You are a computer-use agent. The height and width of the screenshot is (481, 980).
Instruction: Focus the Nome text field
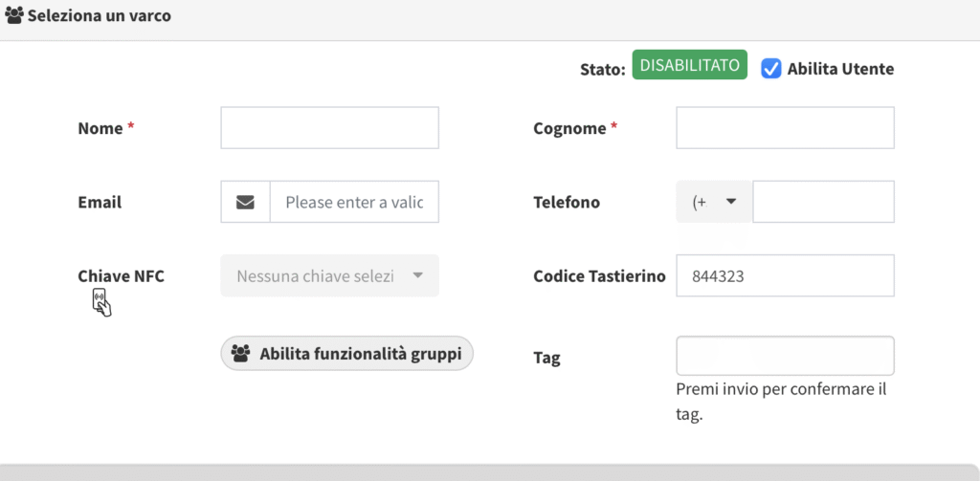tap(329, 128)
